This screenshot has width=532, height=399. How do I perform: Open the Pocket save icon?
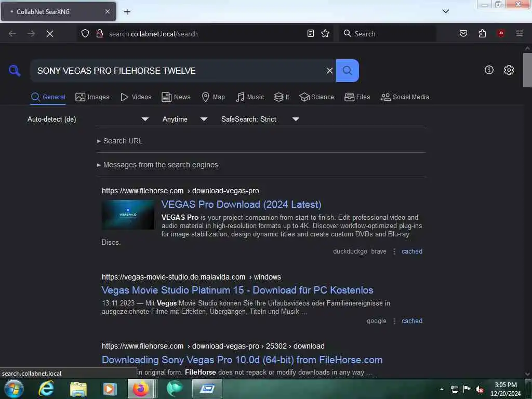click(x=463, y=33)
